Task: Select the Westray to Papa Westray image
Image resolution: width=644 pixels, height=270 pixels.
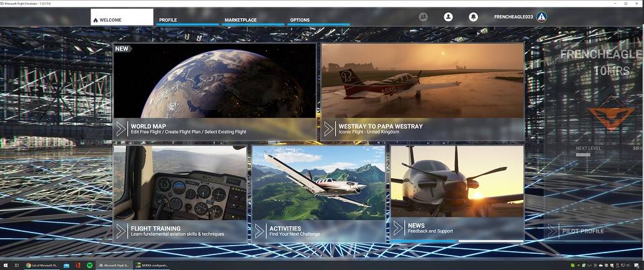Action: click(422, 80)
